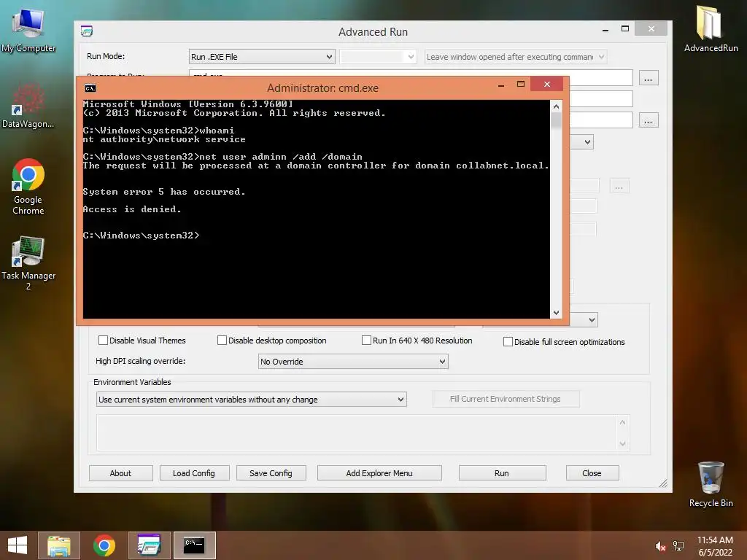The height and width of the screenshot is (560, 747).
Task: Open Windows Start button
Action: [18, 545]
